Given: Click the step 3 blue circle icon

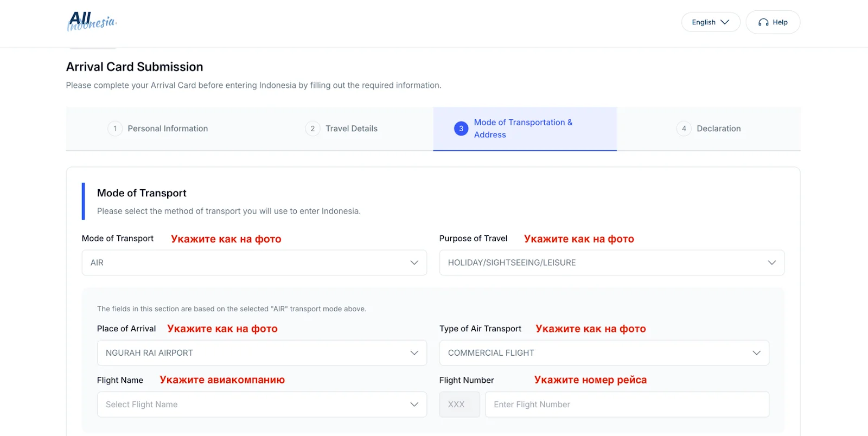Looking at the screenshot, I should tap(461, 129).
